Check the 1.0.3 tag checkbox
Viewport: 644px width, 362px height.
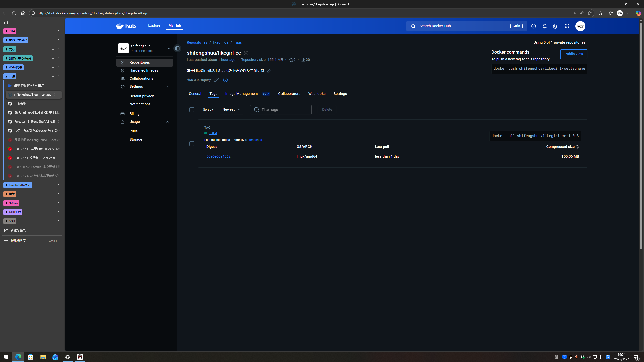click(x=192, y=144)
